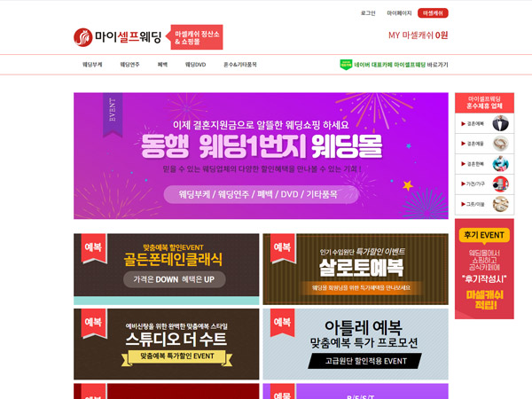Open the 결혼예물 jewelry thumbnail icon
The width and height of the screenshot is (532, 399).
coord(500,144)
